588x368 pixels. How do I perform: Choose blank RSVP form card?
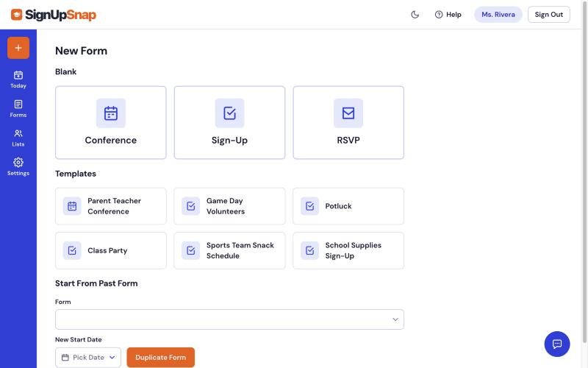(348, 122)
